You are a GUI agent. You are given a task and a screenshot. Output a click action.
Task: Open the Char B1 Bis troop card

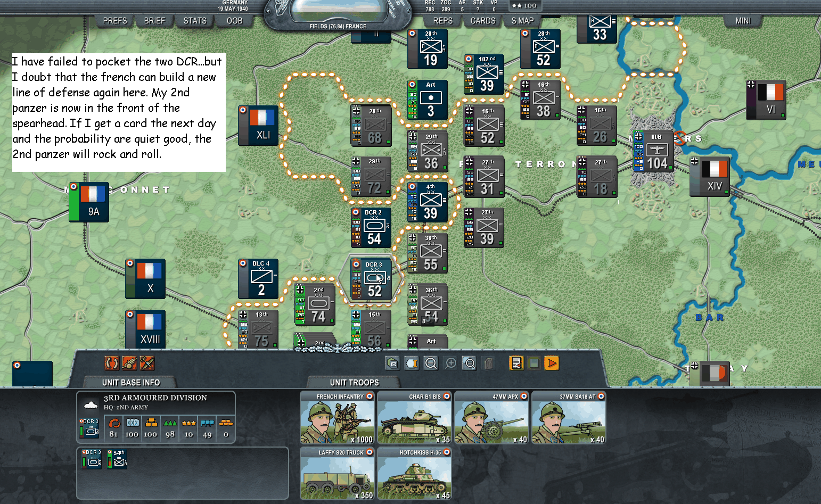415,418
